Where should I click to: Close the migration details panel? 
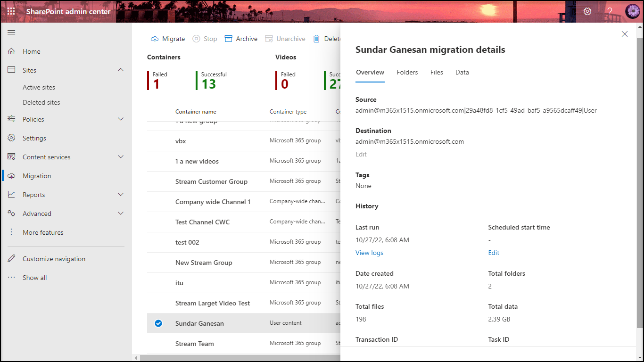625,34
